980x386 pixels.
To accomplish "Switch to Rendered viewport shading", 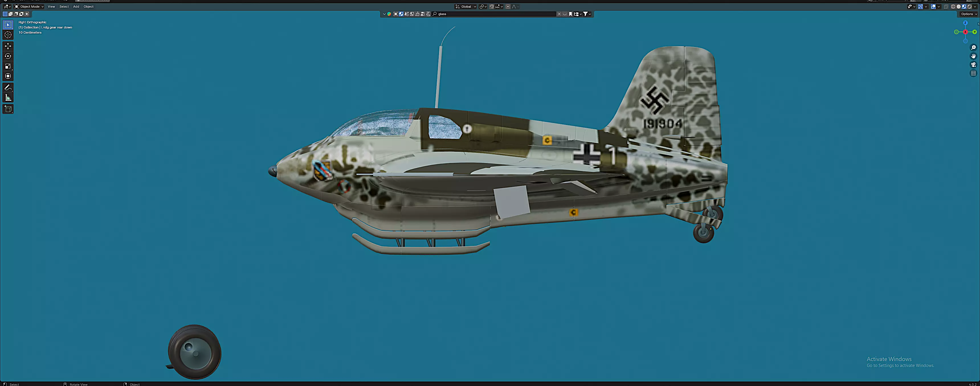I will tap(969, 7).
